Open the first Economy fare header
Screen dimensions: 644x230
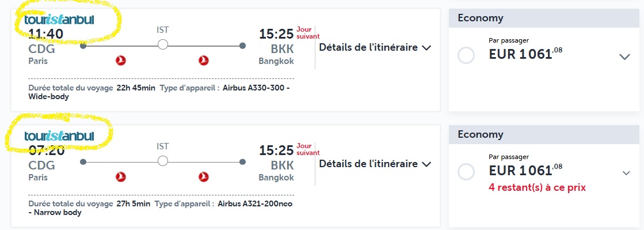tap(546, 18)
